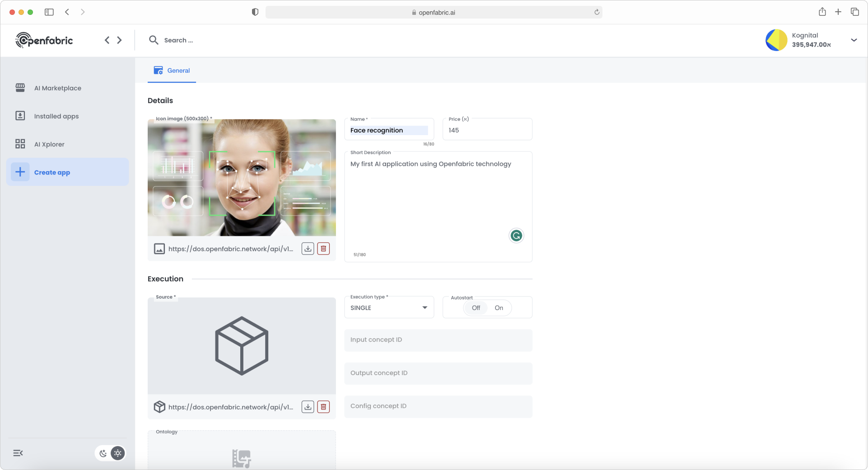The image size is (868, 470).
Task: Reload the page in Safari
Action: (x=597, y=12)
